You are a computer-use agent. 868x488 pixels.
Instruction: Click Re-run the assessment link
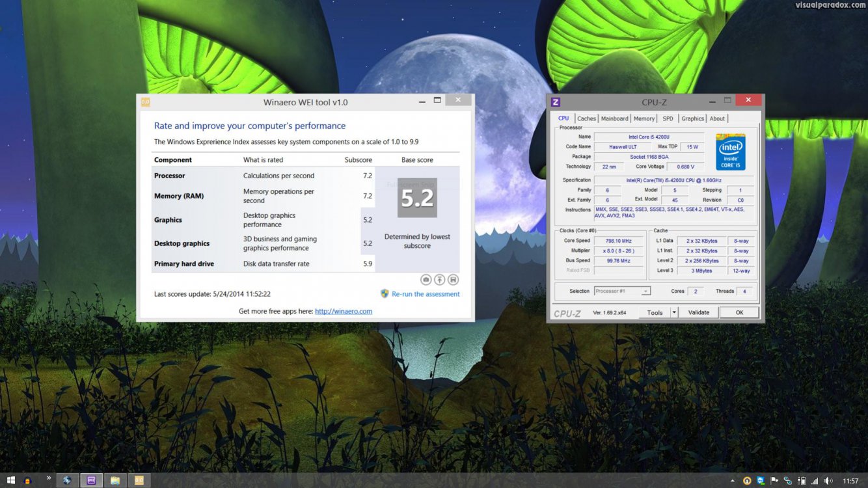click(426, 294)
